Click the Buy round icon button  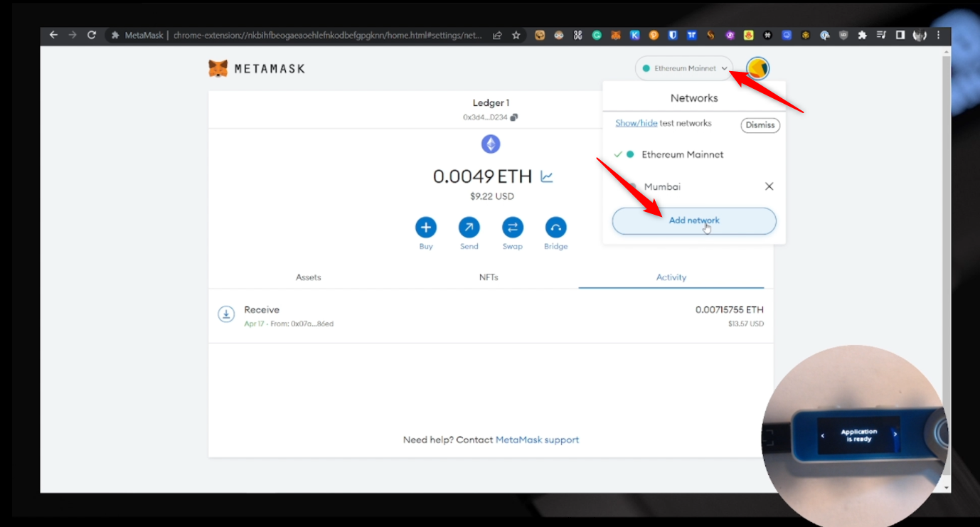pos(426,228)
